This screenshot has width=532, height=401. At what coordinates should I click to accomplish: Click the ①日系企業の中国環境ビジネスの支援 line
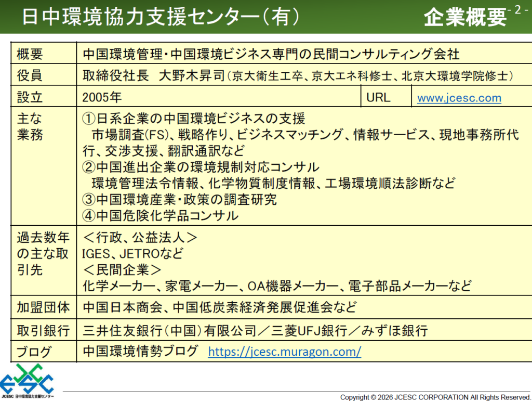tap(194, 118)
